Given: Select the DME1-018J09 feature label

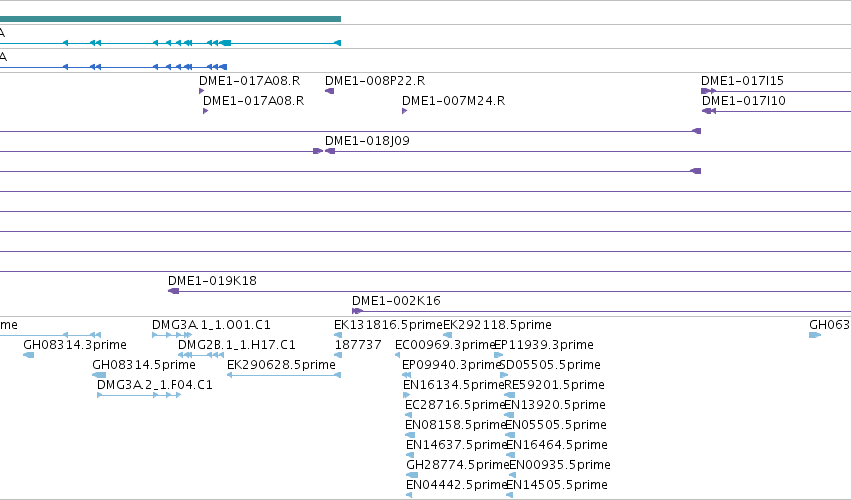Looking at the screenshot, I should [x=367, y=141].
